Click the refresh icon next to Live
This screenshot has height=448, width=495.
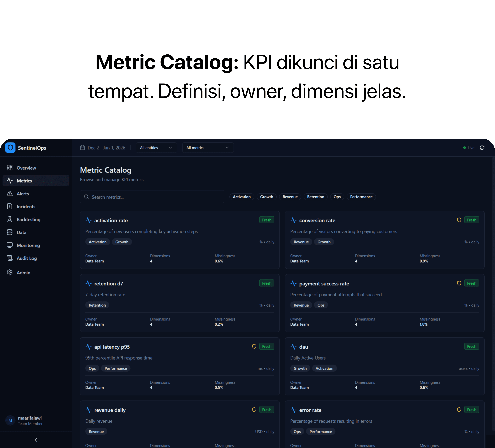tap(482, 148)
